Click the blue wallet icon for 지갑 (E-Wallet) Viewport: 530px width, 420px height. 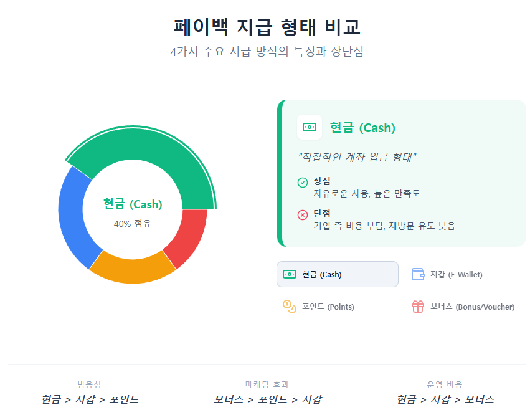tap(417, 274)
